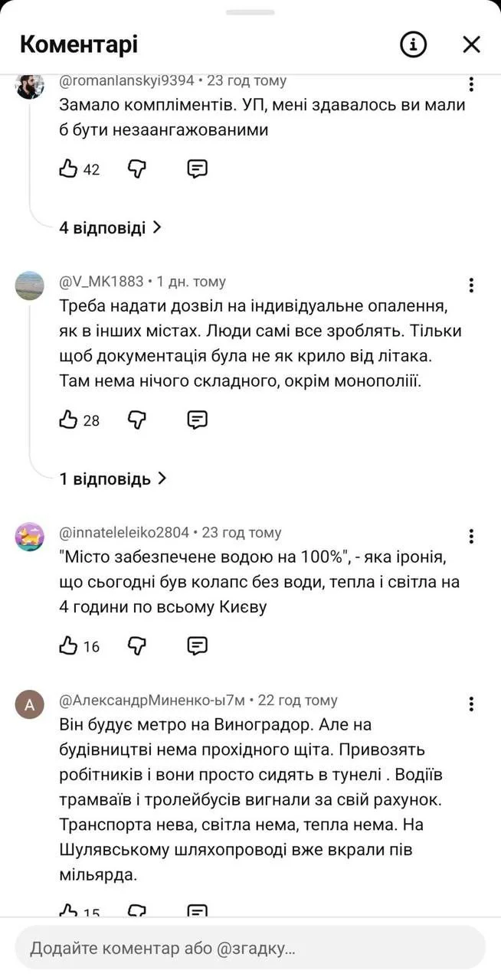Screen dimensions: 501x980
Task: Reply to innateleleiko2804 comment
Action: 198,646
